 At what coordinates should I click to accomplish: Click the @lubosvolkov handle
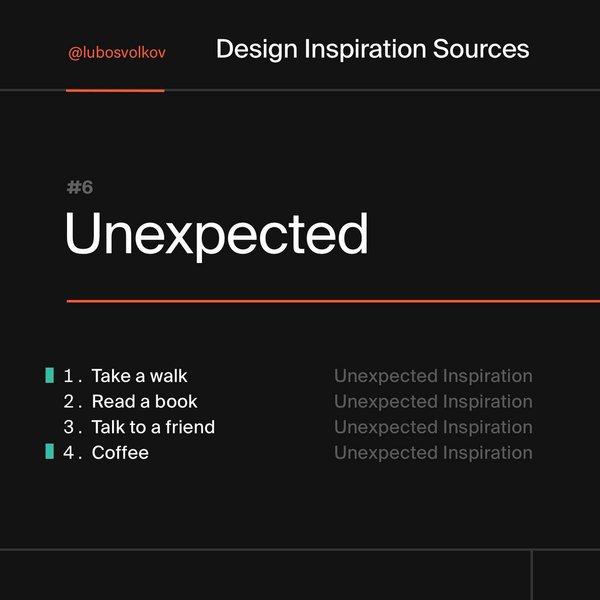click(x=117, y=53)
